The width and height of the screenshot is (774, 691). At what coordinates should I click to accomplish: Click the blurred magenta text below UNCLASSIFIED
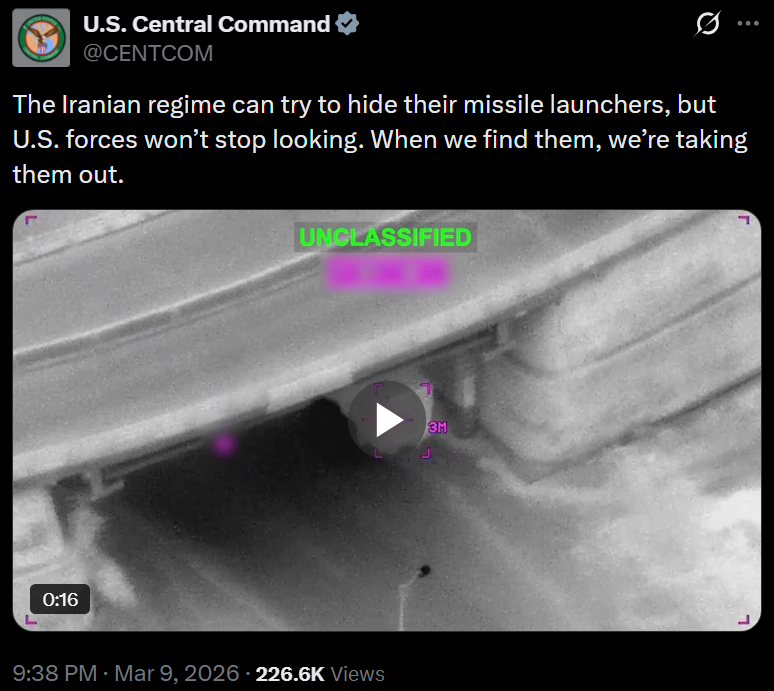tap(387, 274)
